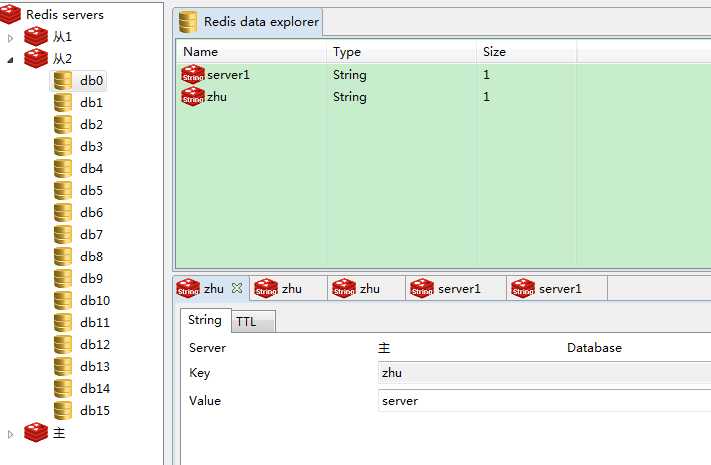The width and height of the screenshot is (711, 465).
Task: Select the db5 database icon
Action: coord(63,191)
